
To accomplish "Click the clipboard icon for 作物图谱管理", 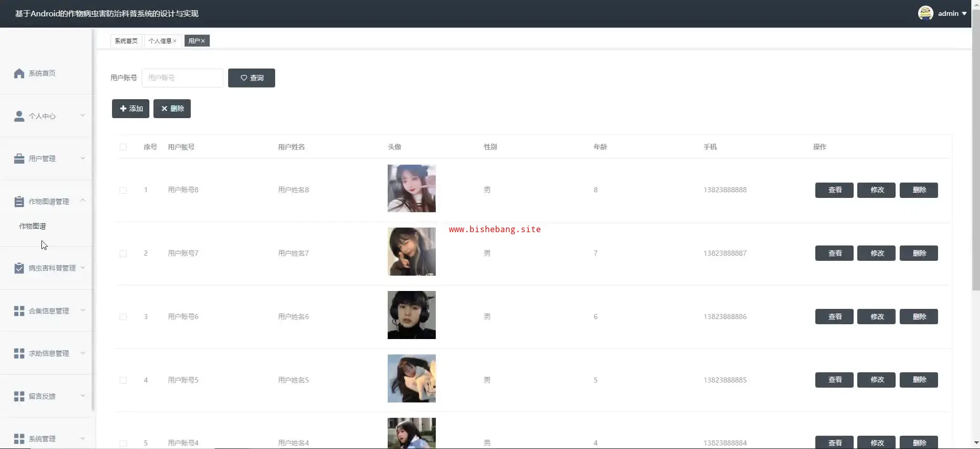I will pos(19,201).
